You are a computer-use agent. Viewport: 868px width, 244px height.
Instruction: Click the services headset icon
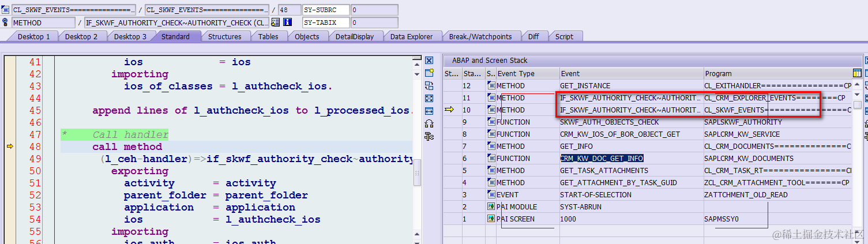pyautogui.click(x=429, y=123)
